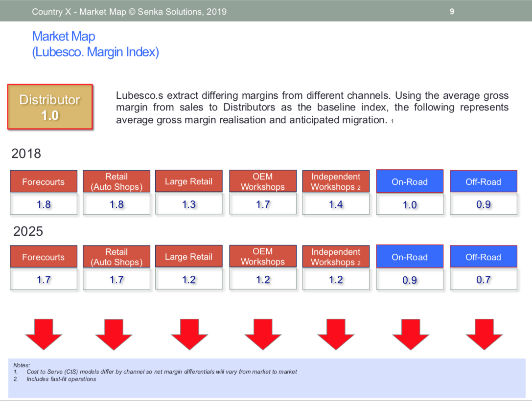
Task: Click the 2025 On-Road blue label
Action: (410, 257)
